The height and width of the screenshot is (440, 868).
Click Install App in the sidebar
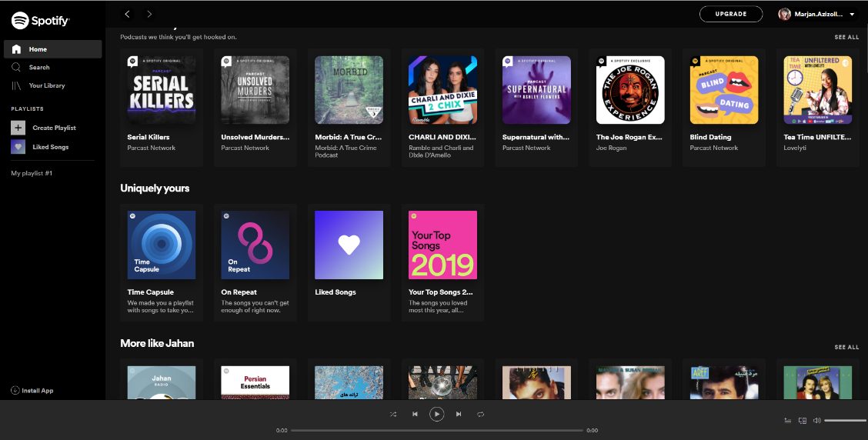32,391
